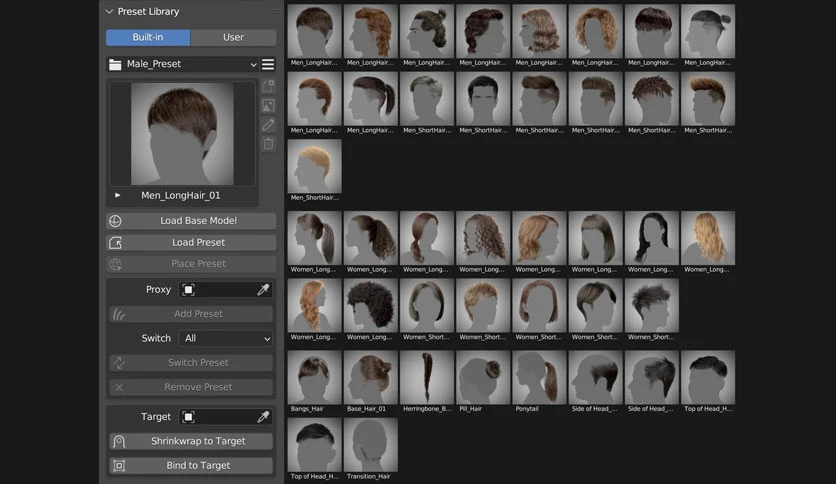Click the empty Proxy object field
836x484 pixels.
pos(226,289)
